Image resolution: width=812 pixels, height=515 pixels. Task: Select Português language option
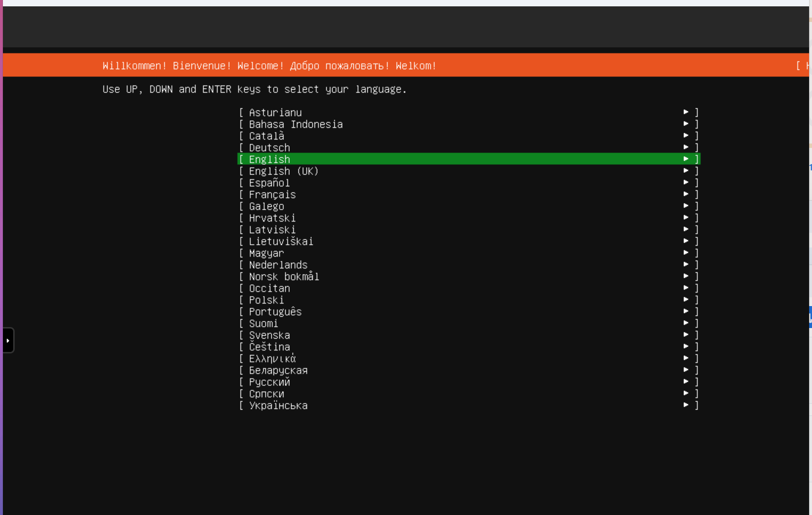click(x=469, y=311)
